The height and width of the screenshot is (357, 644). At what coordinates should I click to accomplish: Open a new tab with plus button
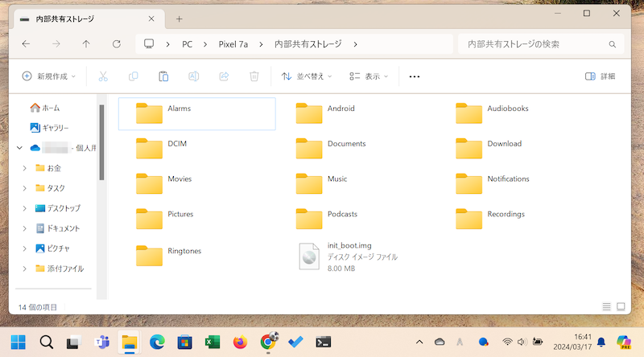(x=179, y=18)
